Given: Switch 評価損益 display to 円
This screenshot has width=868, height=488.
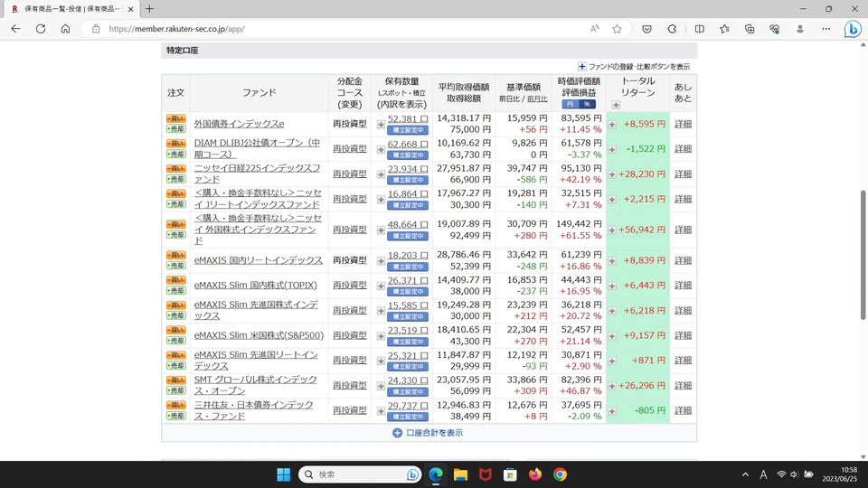Looking at the screenshot, I should (571, 104).
